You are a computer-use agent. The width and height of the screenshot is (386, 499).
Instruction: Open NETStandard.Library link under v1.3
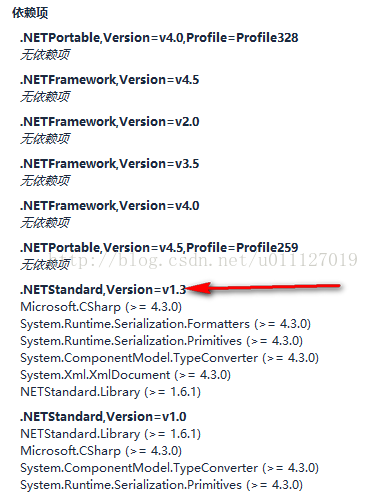(80, 392)
